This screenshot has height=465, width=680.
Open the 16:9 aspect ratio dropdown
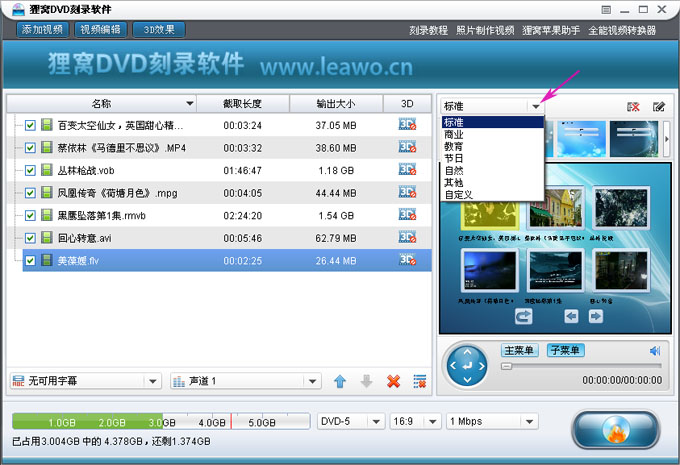[x=415, y=421]
